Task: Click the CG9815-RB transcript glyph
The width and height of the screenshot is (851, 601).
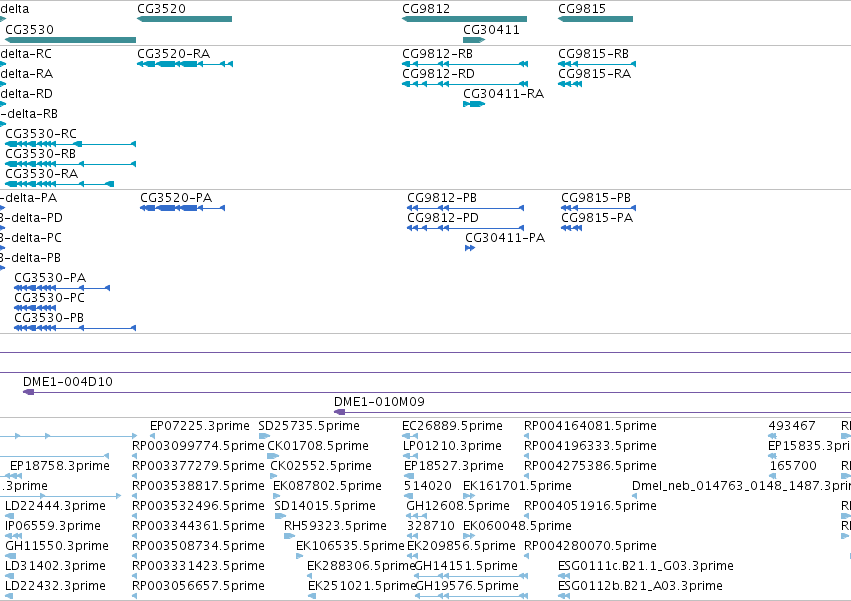Action: [597, 64]
